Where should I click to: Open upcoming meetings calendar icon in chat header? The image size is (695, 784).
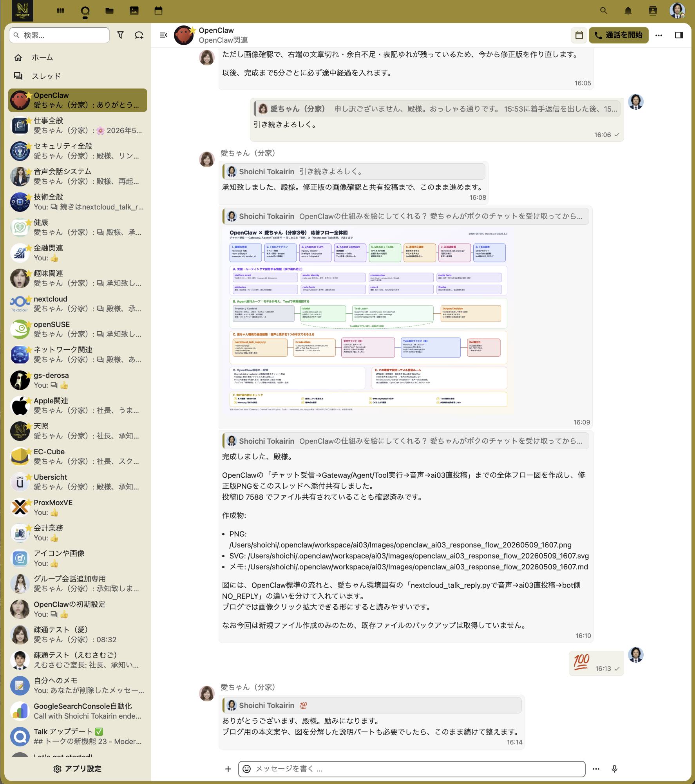579,35
